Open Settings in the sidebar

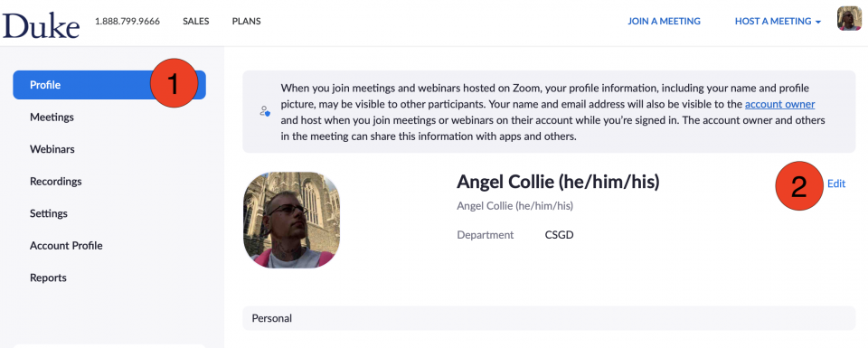[x=49, y=213]
